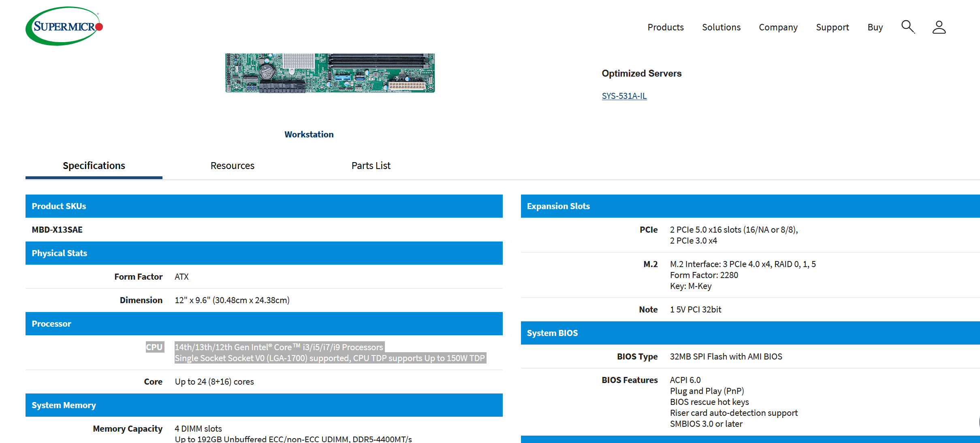The image size is (980, 443).
Task: Click the Expansion Slots section header
Action: (558, 206)
